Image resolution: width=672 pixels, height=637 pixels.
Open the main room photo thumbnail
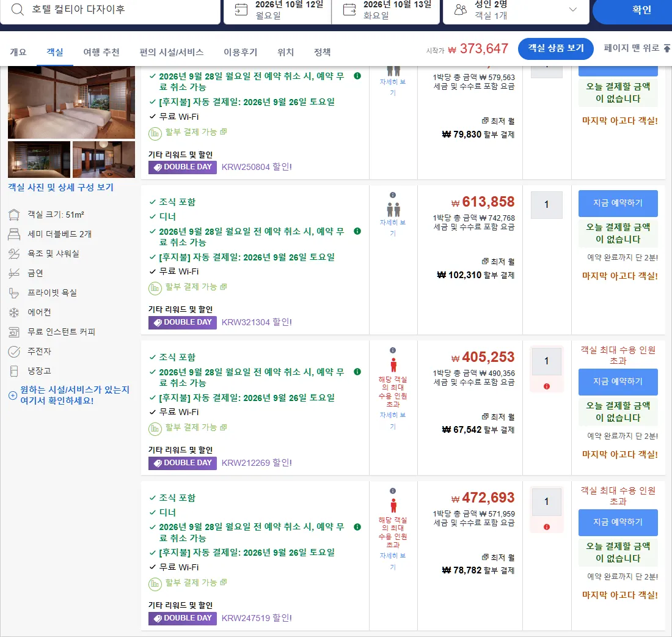pyautogui.click(x=71, y=103)
